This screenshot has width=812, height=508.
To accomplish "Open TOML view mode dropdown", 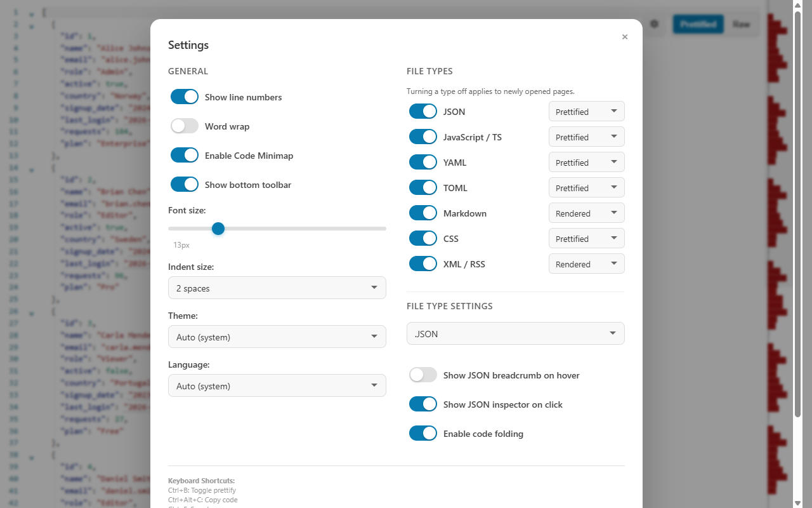I will coord(587,188).
